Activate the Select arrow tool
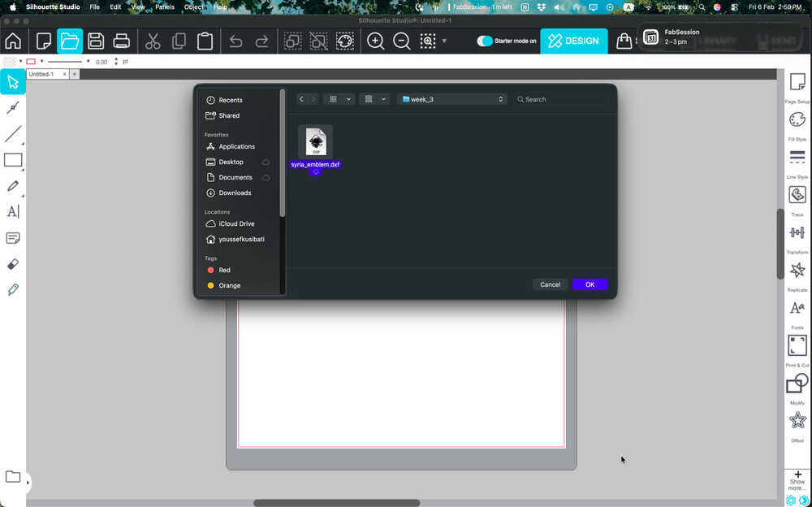The width and height of the screenshot is (812, 507). (13, 82)
